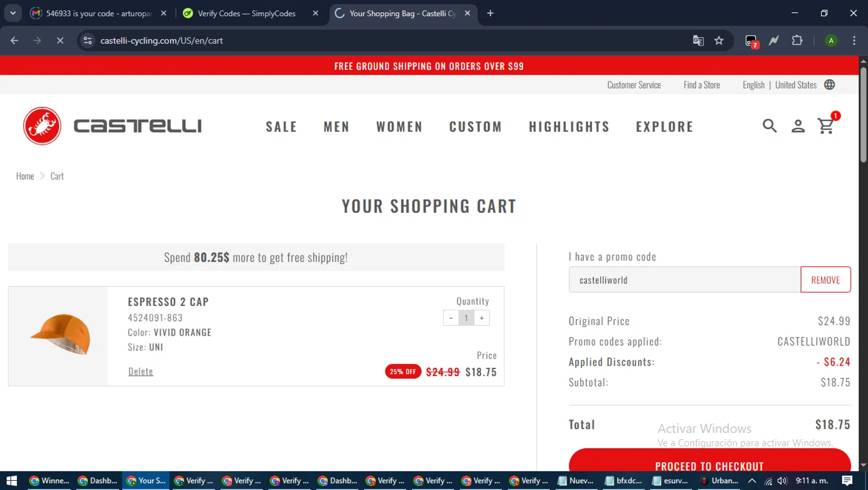The height and width of the screenshot is (490, 868).
Task: Stop loading the page
Action: point(60,40)
